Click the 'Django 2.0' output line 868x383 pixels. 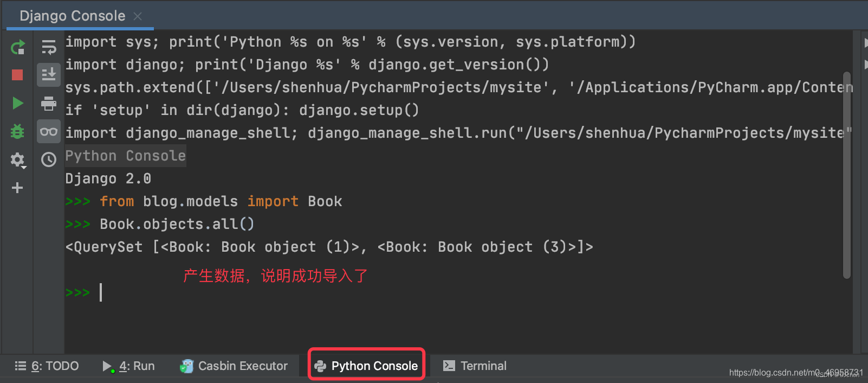click(108, 178)
